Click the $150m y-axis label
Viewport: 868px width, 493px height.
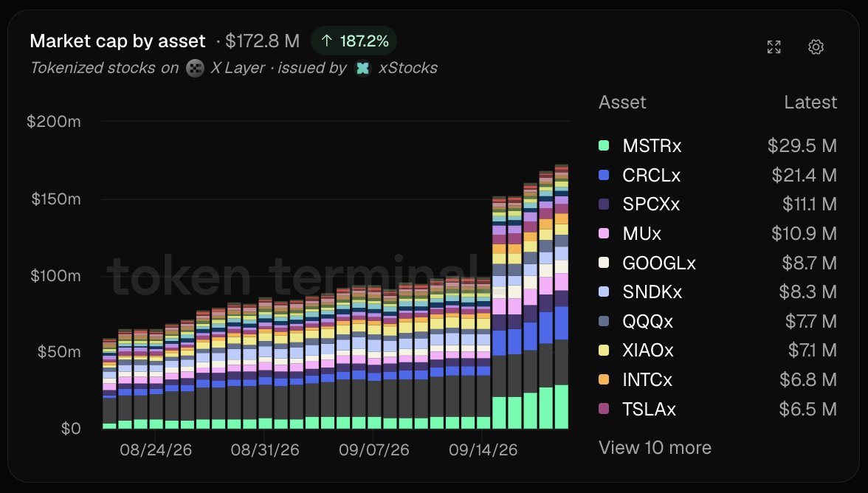tap(56, 199)
